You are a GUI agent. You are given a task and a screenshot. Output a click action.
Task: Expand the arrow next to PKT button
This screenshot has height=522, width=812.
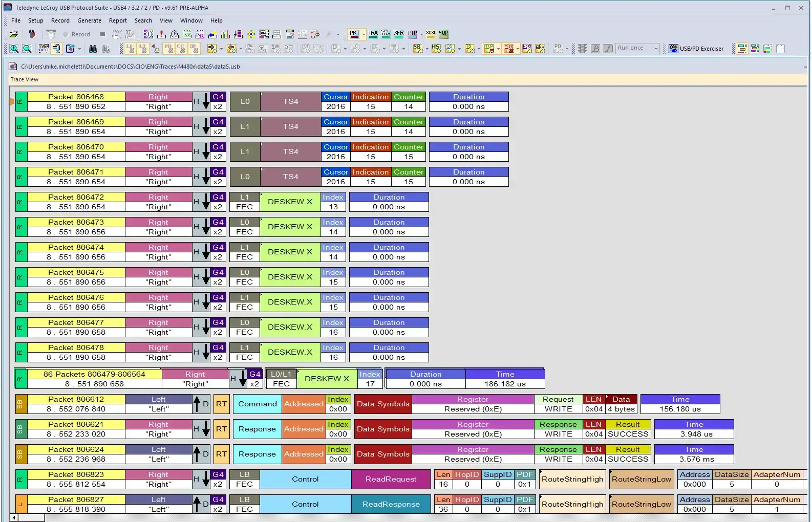pyautogui.click(x=364, y=35)
